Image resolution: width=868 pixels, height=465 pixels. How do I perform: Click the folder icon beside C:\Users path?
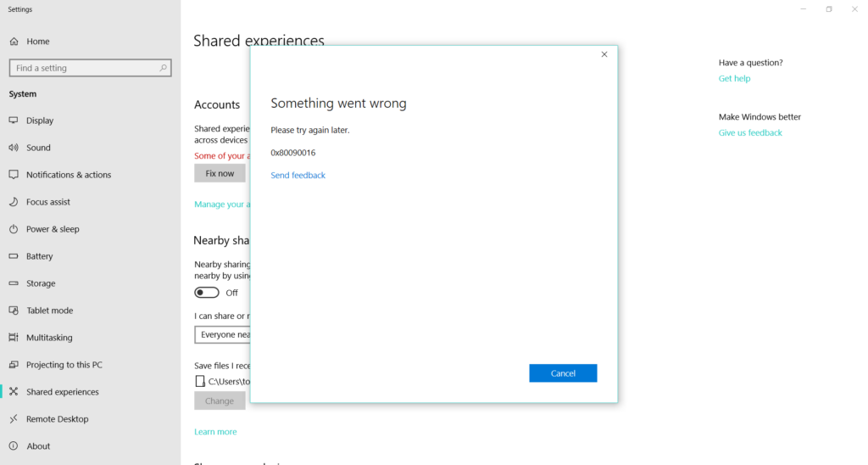200,381
